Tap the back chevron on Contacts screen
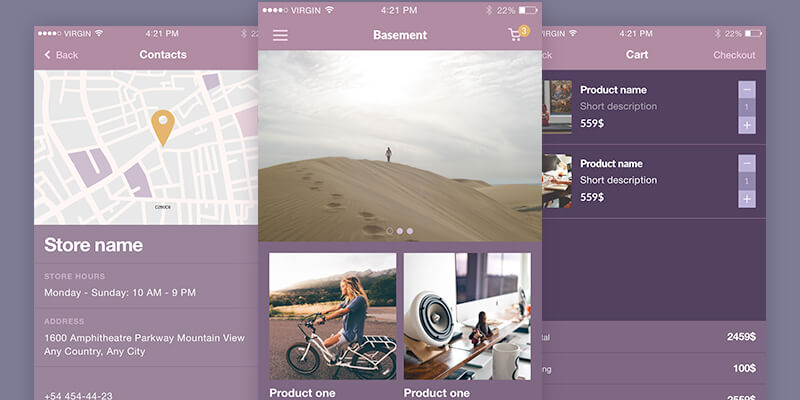The width and height of the screenshot is (800, 400). coord(47,55)
